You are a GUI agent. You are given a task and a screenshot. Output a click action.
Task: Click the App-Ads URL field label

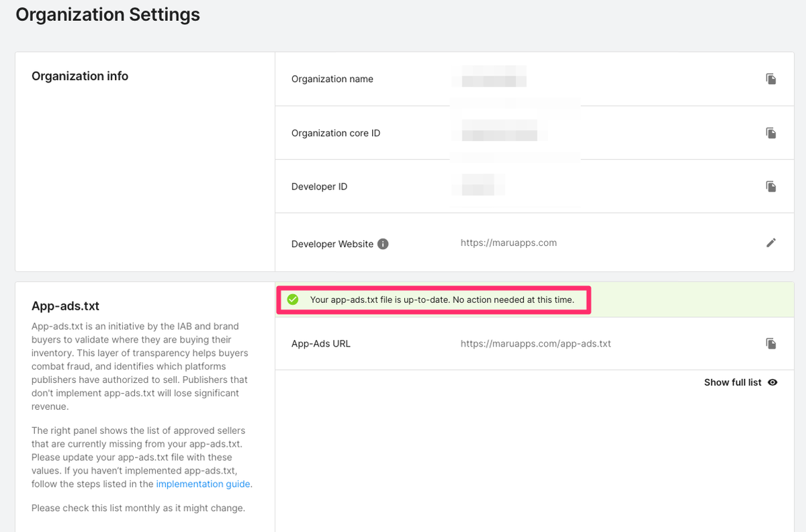tap(320, 343)
